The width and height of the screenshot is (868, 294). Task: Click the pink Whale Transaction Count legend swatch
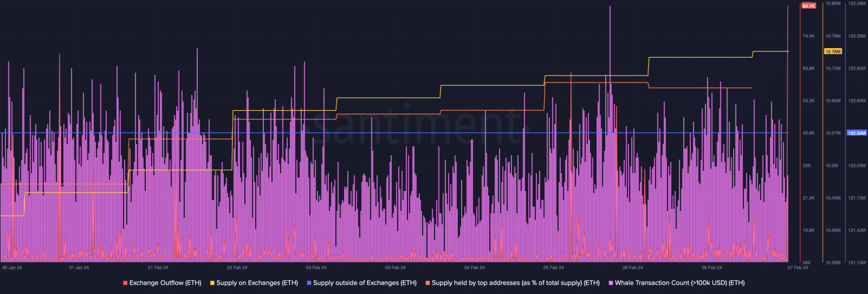click(x=611, y=283)
